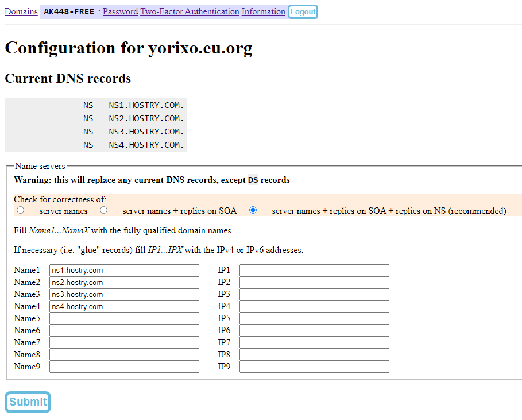Open Two-Factor Authentication settings link
The width and height of the screenshot is (522, 420).
click(x=190, y=11)
